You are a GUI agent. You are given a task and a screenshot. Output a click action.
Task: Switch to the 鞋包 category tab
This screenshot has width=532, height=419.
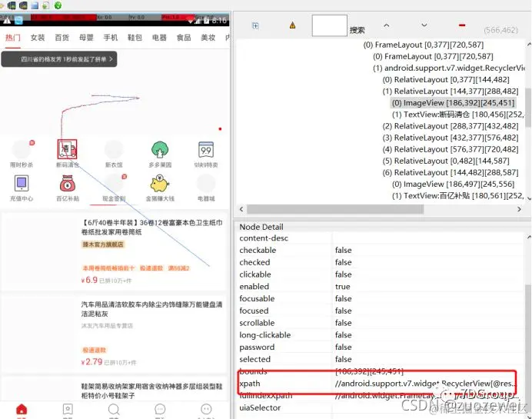(135, 38)
